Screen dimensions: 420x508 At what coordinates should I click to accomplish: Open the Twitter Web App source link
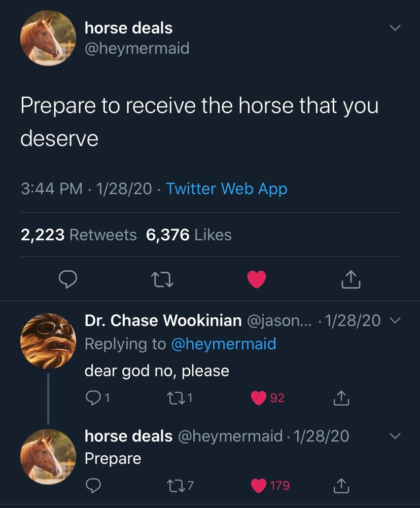227,189
